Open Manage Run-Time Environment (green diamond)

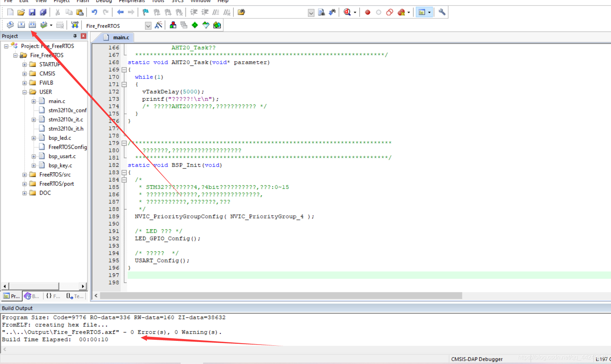coord(195,25)
